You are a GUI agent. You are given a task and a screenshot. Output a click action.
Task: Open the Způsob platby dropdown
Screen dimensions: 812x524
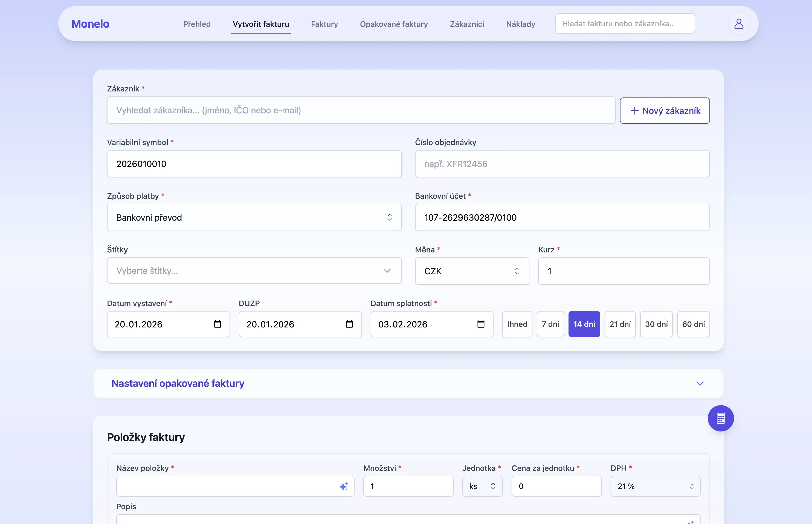(x=254, y=217)
